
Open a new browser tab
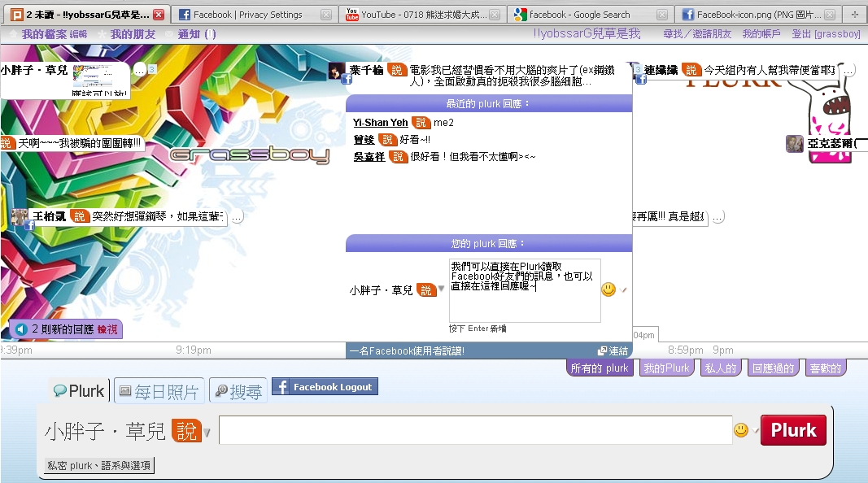pos(855,15)
